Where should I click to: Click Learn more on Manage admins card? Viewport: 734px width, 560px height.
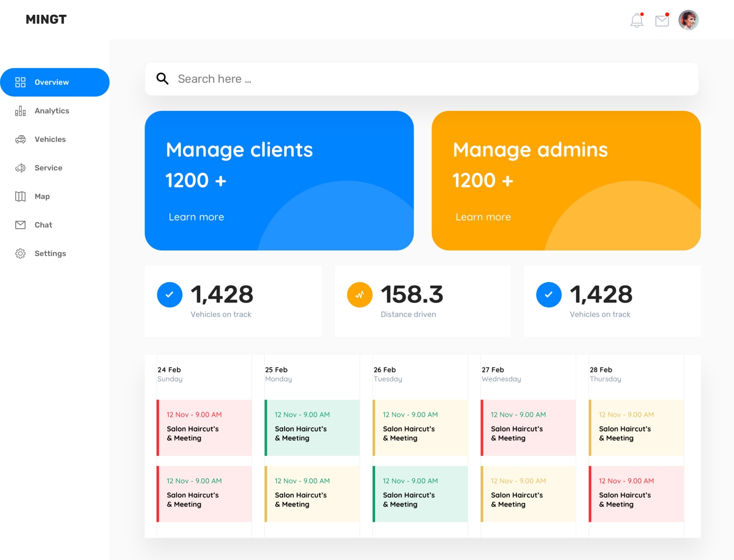pos(483,217)
